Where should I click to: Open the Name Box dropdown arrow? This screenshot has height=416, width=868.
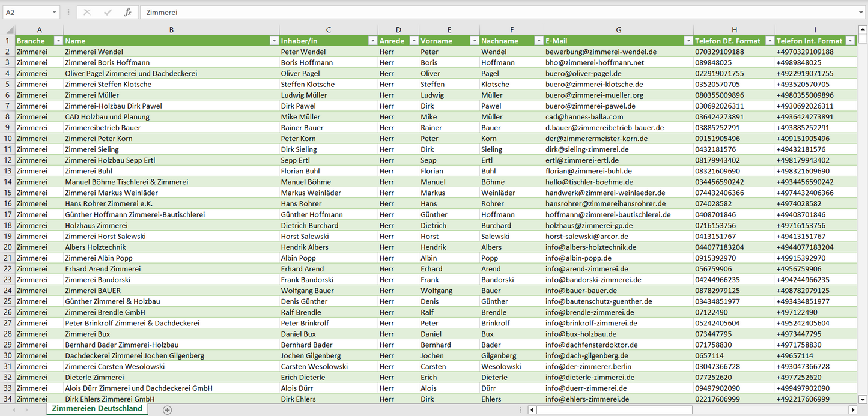54,12
